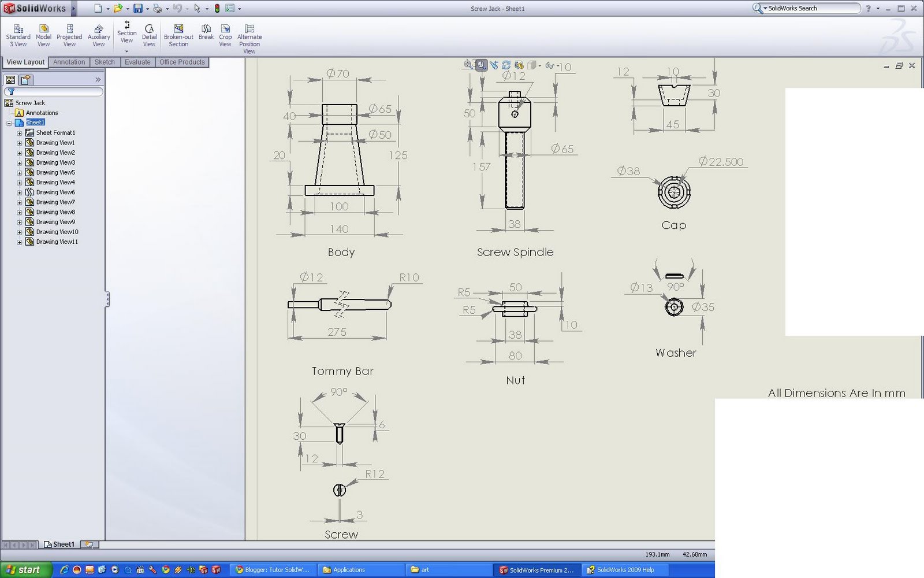Open SolidWorks 2009 Help from the taskbar
The image size is (924, 578).
click(x=624, y=569)
